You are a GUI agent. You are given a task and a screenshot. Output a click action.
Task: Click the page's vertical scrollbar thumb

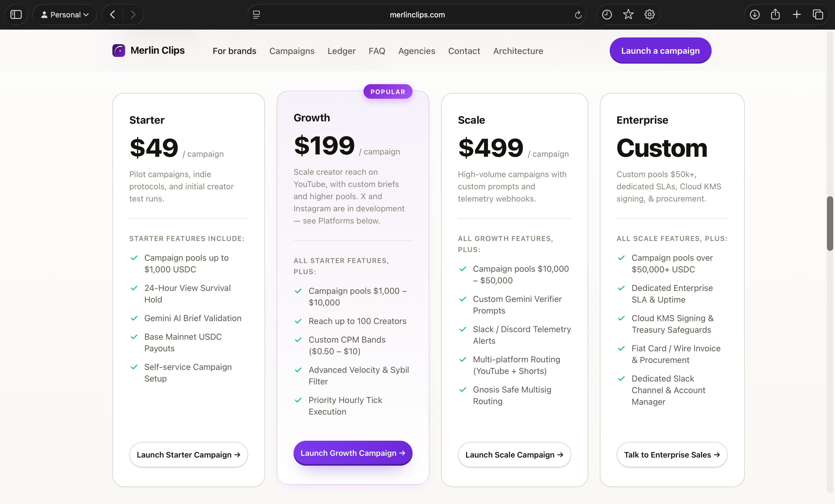coord(829,223)
